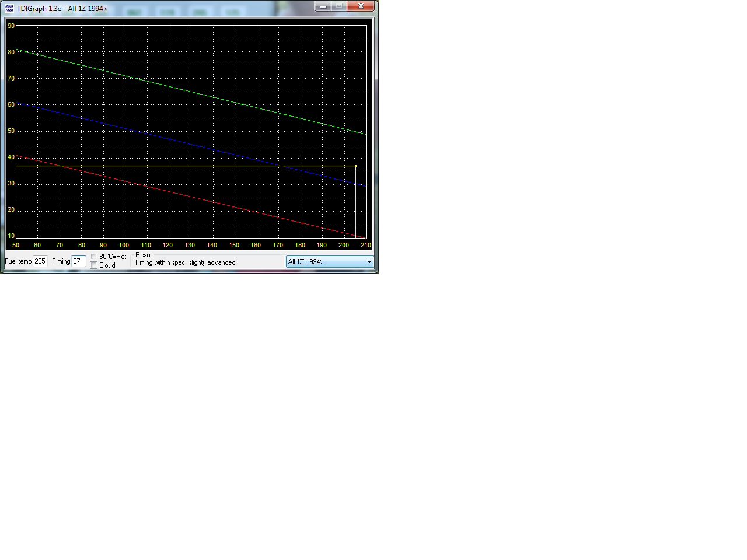Focus the Timing value box

point(78,261)
